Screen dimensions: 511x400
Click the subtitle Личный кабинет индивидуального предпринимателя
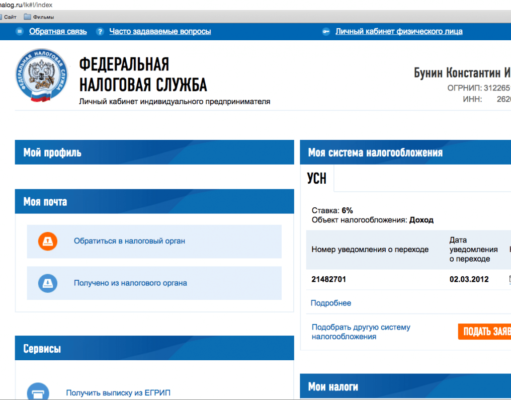tap(174, 101)
